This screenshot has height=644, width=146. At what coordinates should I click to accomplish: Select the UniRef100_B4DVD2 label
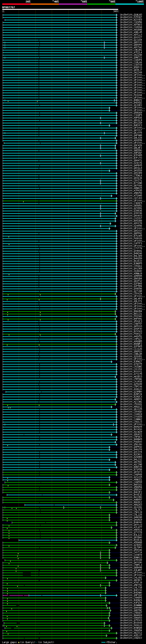[131, 103]
